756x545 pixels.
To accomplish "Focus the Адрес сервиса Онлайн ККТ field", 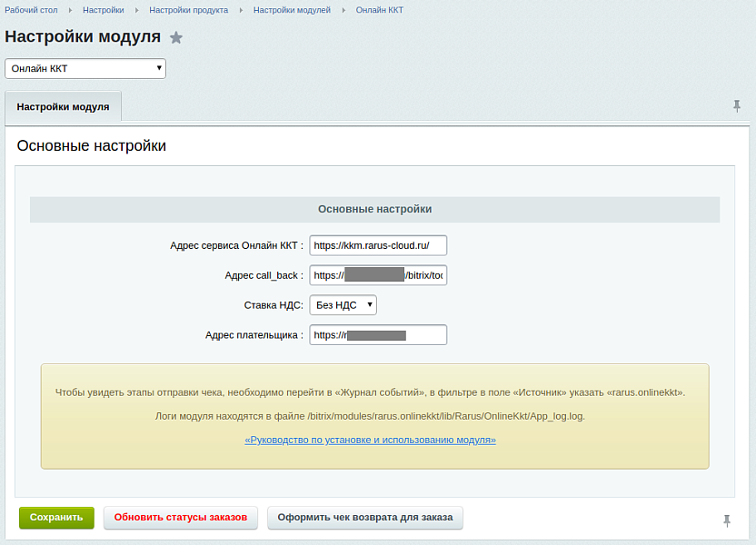I will [378, 245].
